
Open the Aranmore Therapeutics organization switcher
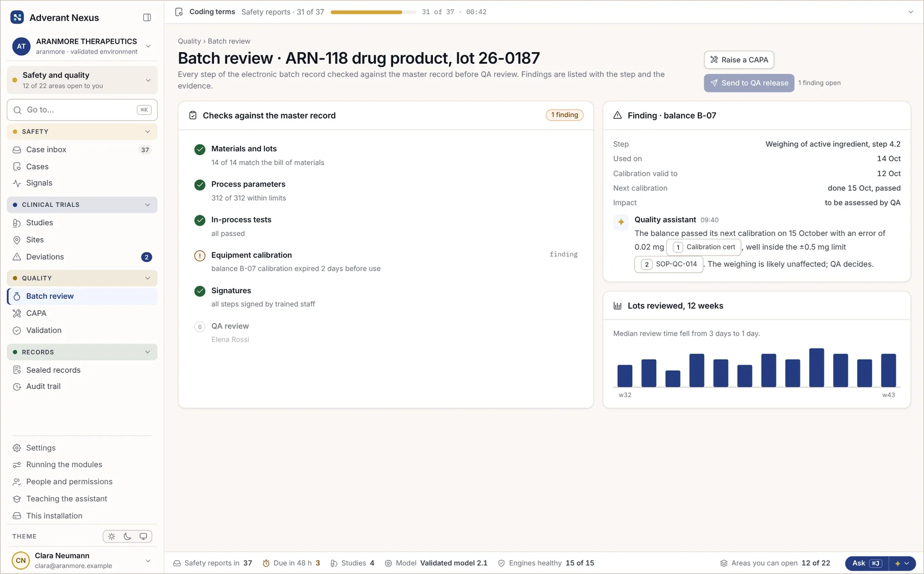(x=82, y=46)
